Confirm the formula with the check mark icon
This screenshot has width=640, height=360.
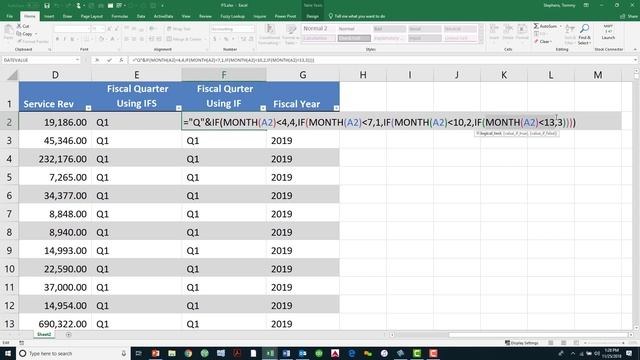pos(109,60)
